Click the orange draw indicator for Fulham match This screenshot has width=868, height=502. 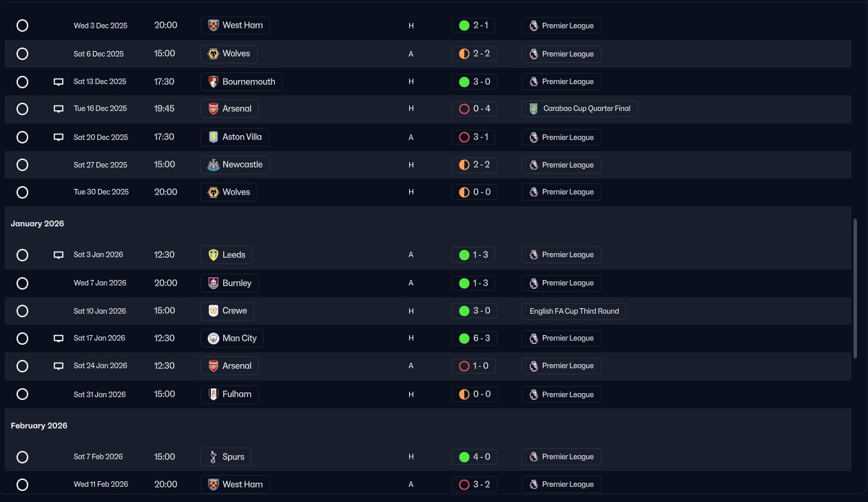[x=464, y=394]
